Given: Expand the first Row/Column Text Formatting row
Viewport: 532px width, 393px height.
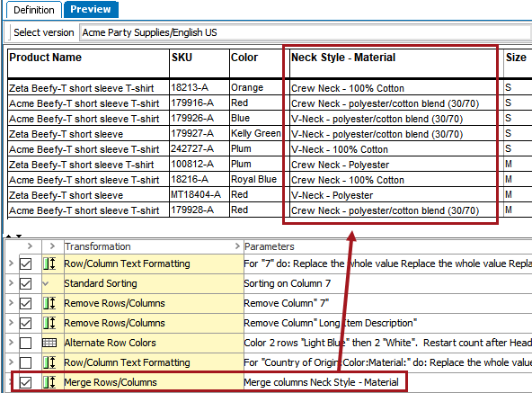Looking at the screenshot, I should 11,263.
